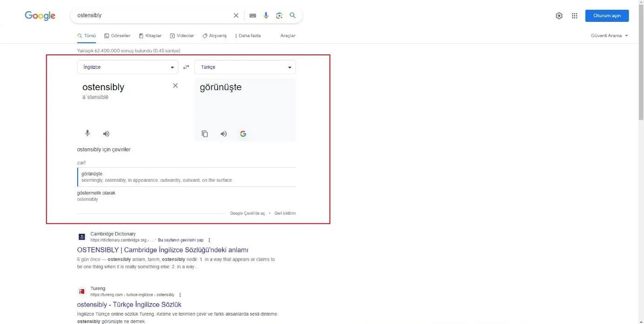Image resolution: width=644 pixels, height=324 pixels.
Task: Click the translated text görünüşte
Action: point(221,87)
